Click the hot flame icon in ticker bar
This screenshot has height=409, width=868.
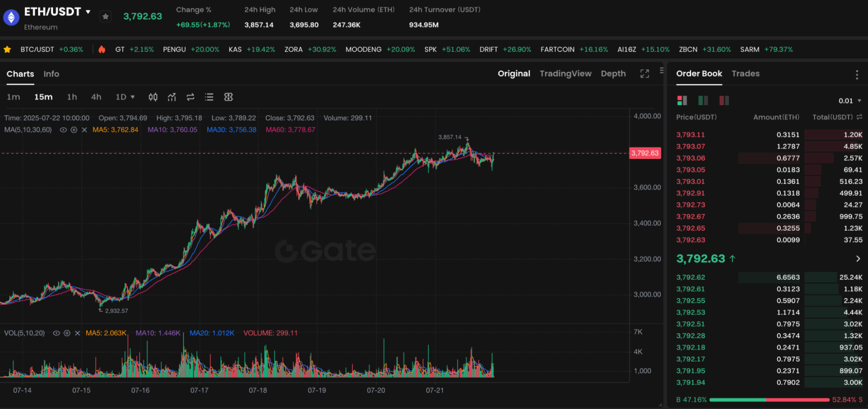[102, 49]
